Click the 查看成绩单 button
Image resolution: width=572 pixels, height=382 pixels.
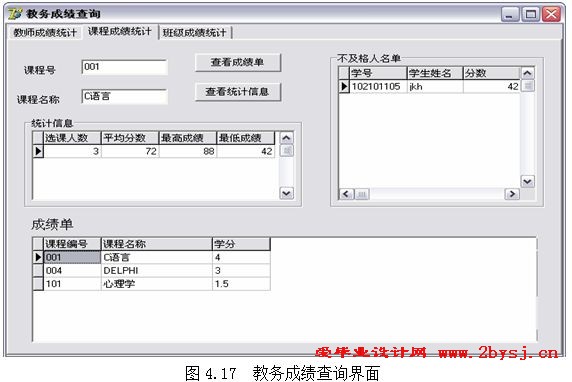click(237, 62)
